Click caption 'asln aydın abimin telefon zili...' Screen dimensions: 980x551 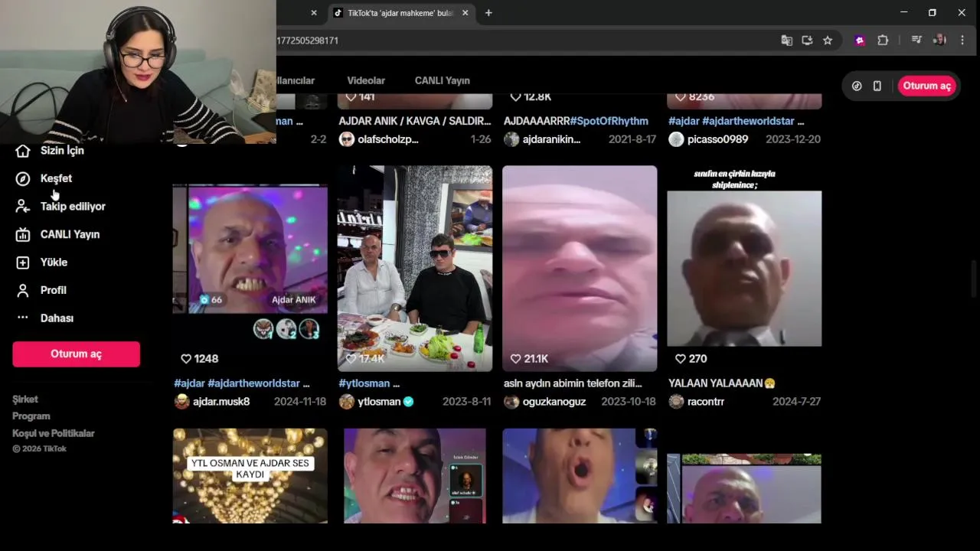[573, 383]
